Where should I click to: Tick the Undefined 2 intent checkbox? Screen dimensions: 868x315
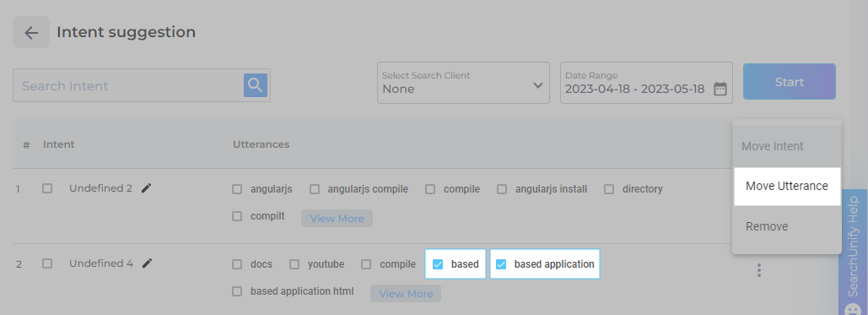[47, 188]
